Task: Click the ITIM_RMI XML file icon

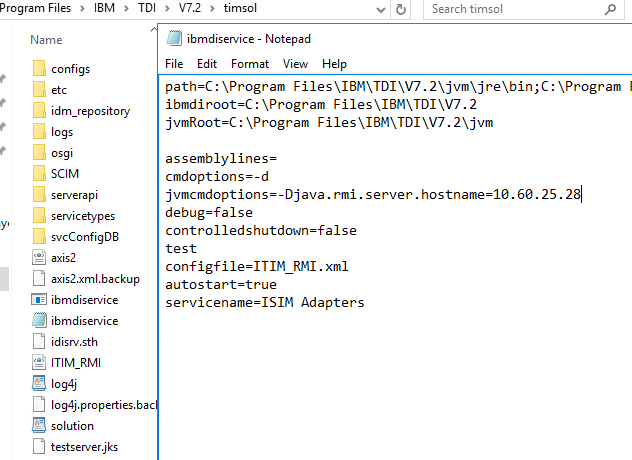Action: coord(39,362)
